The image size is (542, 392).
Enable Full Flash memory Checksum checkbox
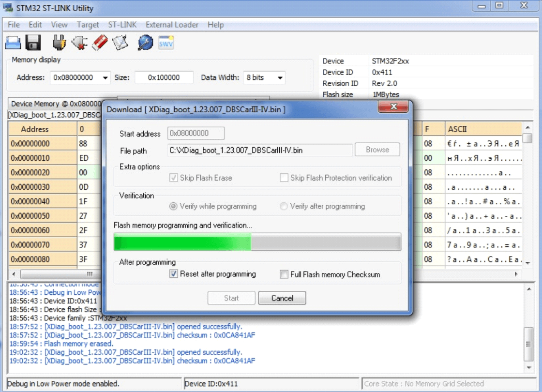[x=284, y=274]
